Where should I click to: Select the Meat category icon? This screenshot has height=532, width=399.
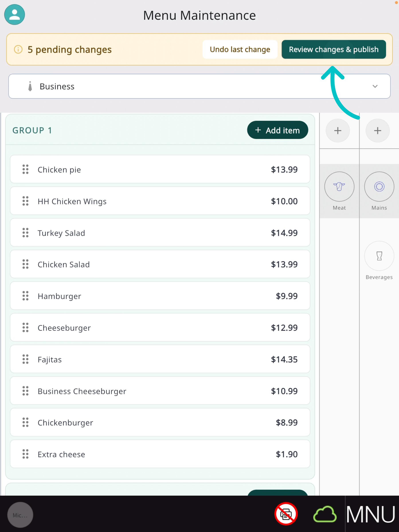coord(339,186)
